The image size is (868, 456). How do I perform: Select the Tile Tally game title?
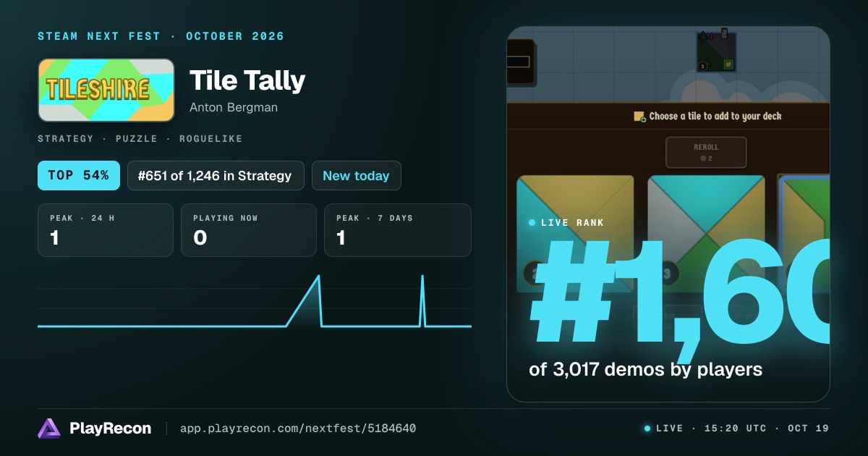point(247,81)
